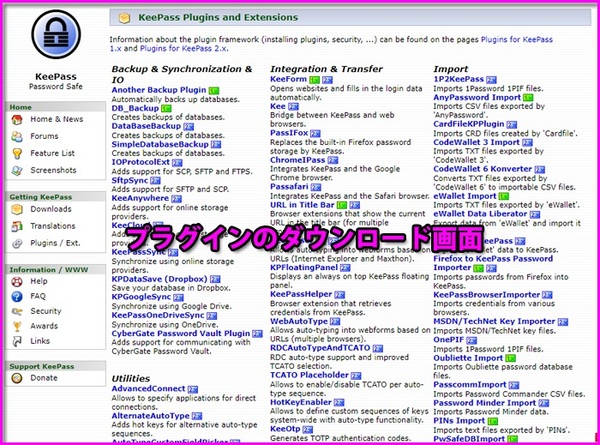Click the Home & News house icon
The height and width of the screenshot is (445, 600).
point(17,120)
